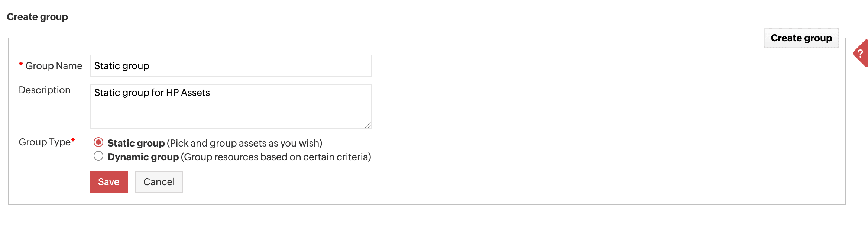Select the Static group radio button
The width and height of the screenshot is (868, 241).
click(x=98, y=142)
